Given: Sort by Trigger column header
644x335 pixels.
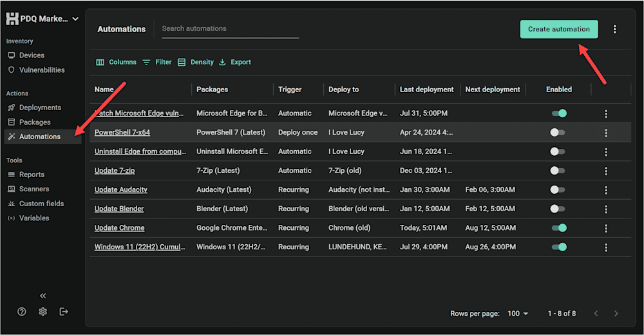Looking at the screenshot, I should tap(290, 89).
